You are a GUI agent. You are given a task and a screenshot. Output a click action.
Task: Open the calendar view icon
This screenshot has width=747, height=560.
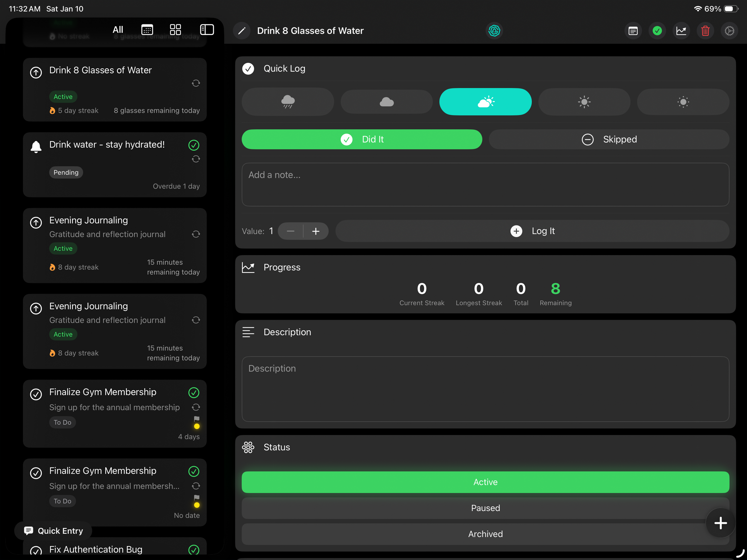tap(147, 30)
